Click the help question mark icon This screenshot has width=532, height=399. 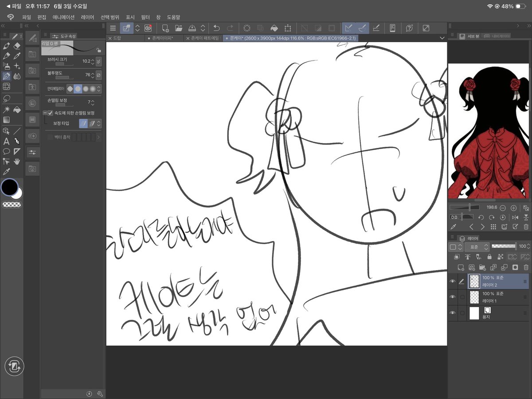pyautogui.click(x=409, y=28)
